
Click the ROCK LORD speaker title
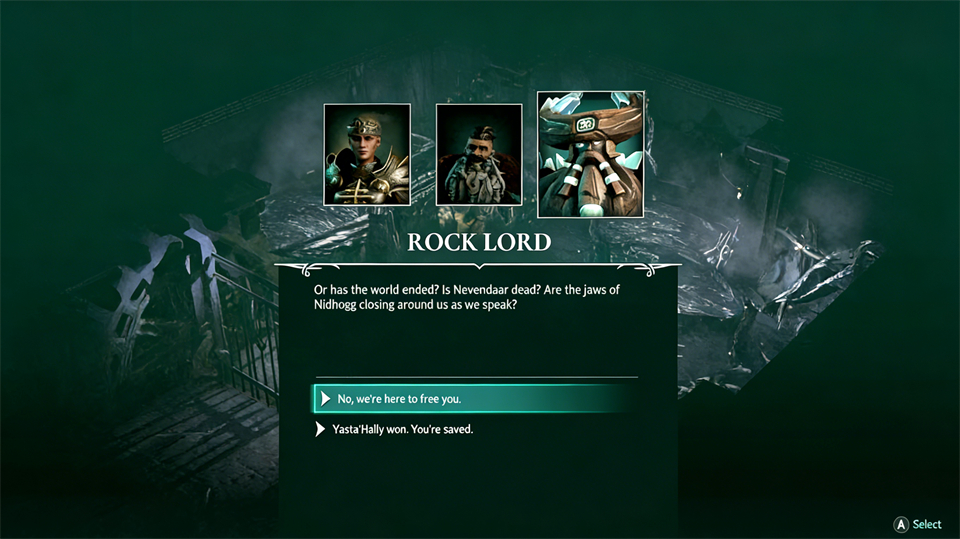click(479, 243)
